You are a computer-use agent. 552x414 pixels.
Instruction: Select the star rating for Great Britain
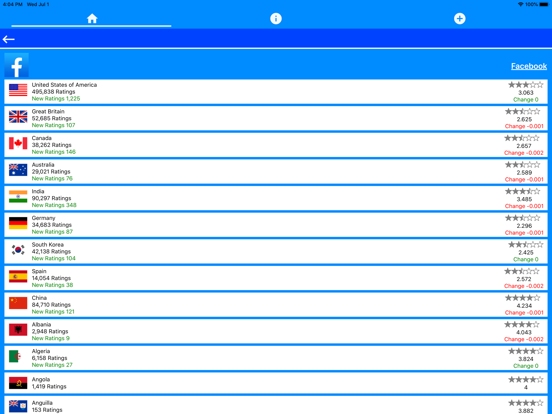click(x=522, y=112)
